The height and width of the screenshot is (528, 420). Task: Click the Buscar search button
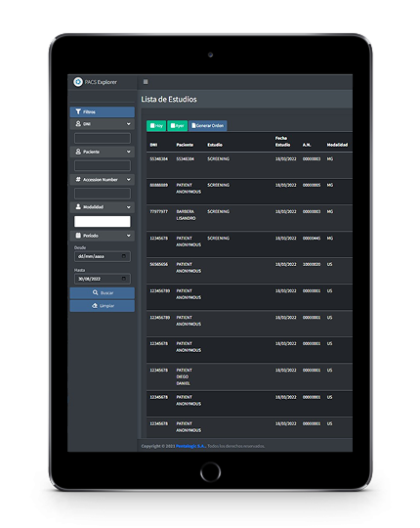point(103,293)
